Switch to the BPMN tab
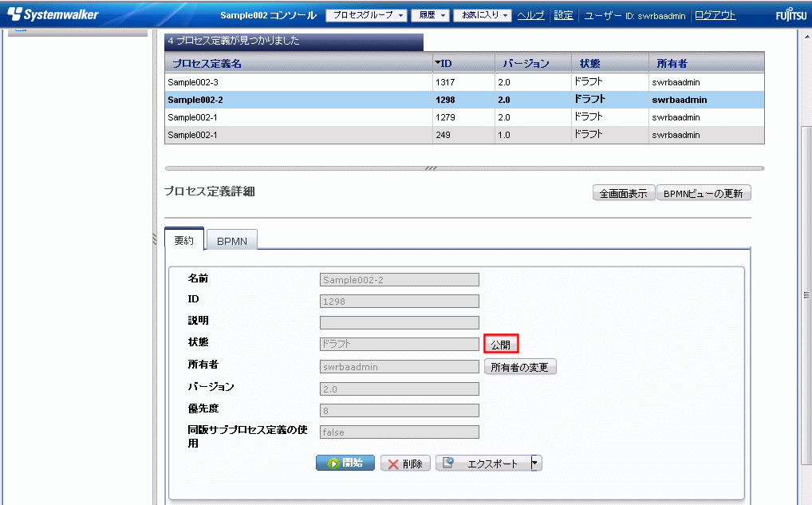The height and width of the screenshot is (505, 812). click(232, 241)
